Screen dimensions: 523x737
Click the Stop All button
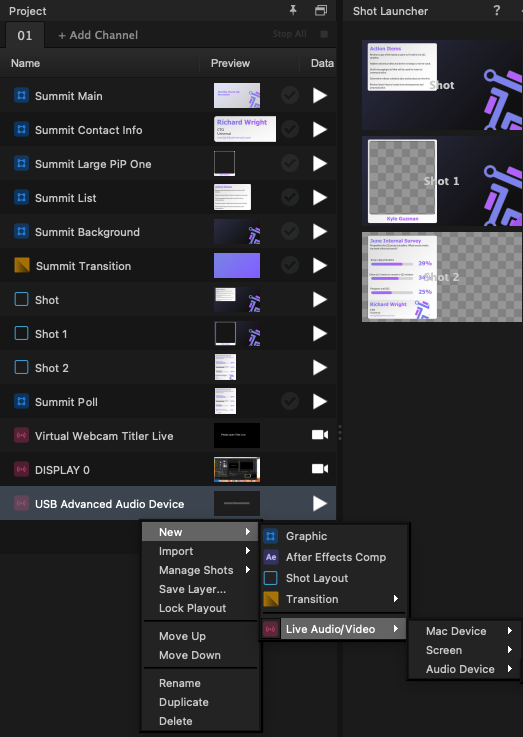click(300, 34)
